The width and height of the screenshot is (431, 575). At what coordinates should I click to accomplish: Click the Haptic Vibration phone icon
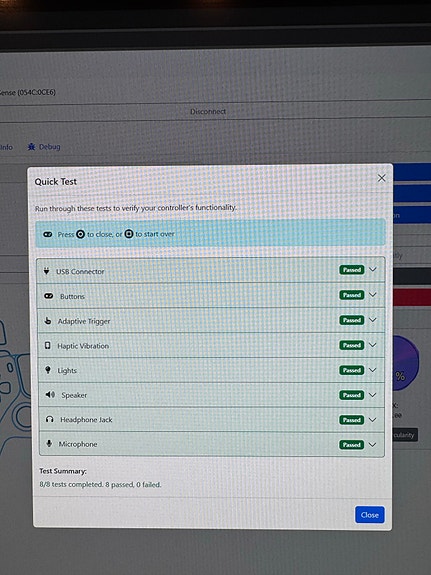47,345
